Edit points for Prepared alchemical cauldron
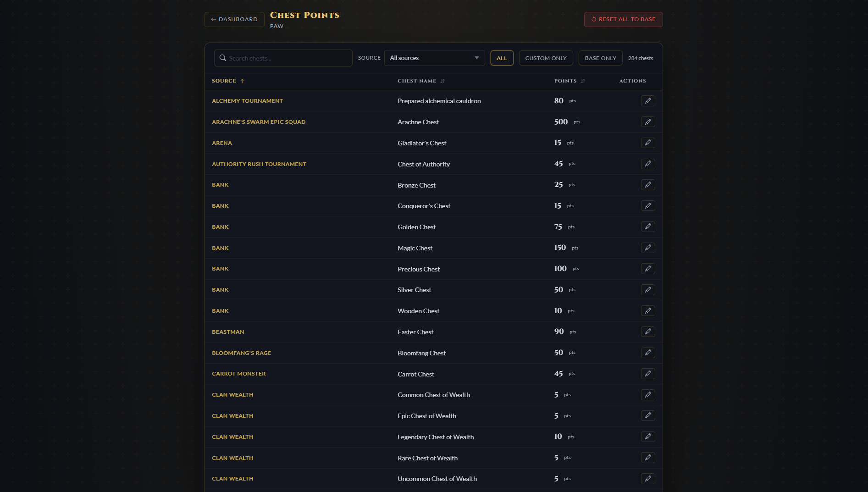Screen dimensions: 868x492 tap(648, 101)
